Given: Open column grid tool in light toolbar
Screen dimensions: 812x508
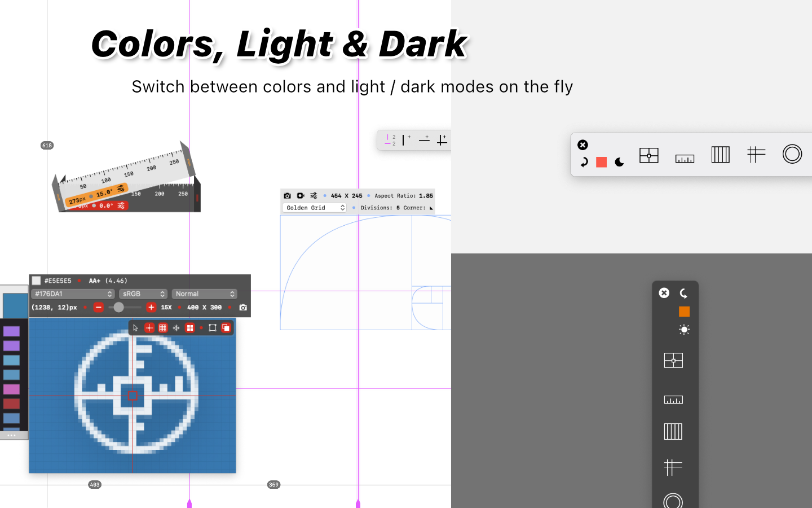Looking at the screenshot, I should pos(721,155).
